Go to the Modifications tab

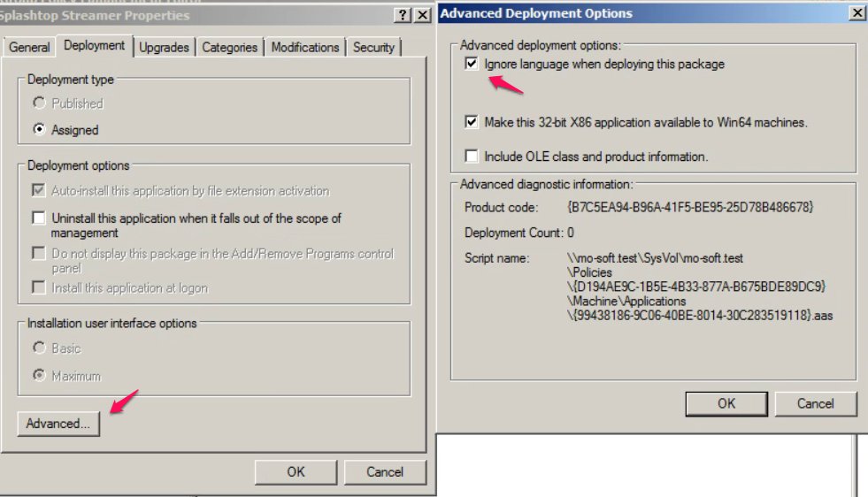pos(305,47)
